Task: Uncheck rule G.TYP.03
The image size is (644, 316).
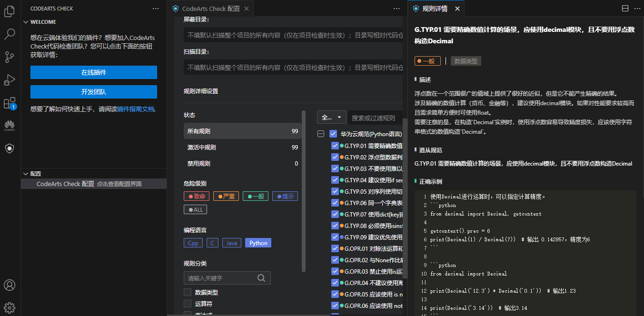Action: (x=335, y=168)
